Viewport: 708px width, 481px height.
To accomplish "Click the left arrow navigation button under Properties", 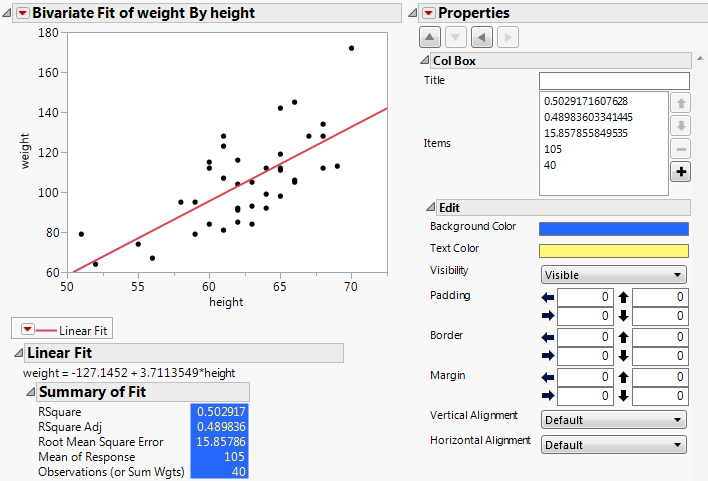I will [482, 38].
